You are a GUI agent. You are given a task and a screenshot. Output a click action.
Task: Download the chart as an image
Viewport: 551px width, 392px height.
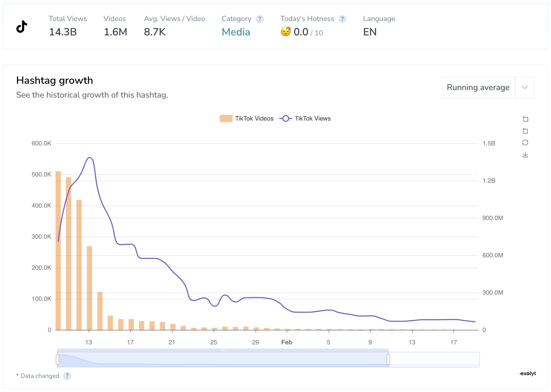click(x=525, y=155)
